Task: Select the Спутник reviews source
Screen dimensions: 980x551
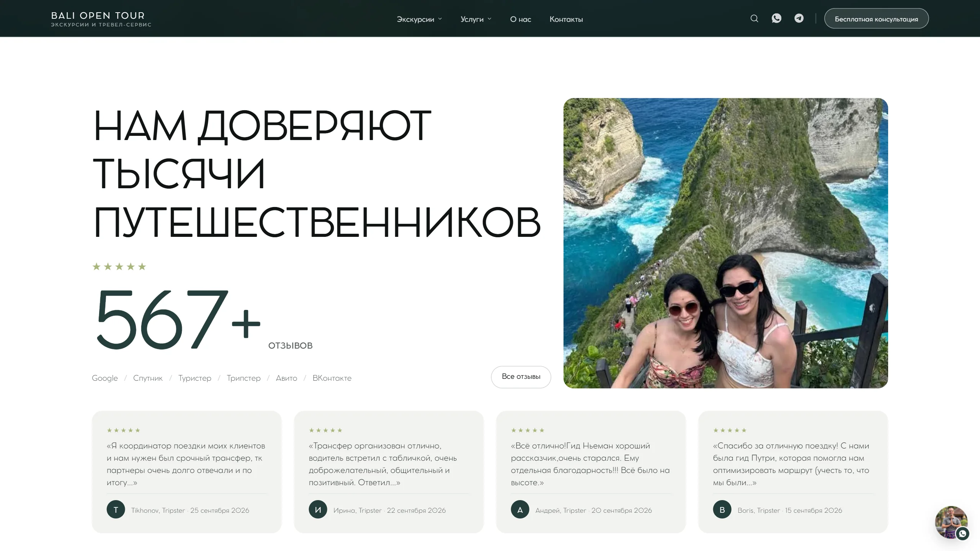Action: [148, 378]
